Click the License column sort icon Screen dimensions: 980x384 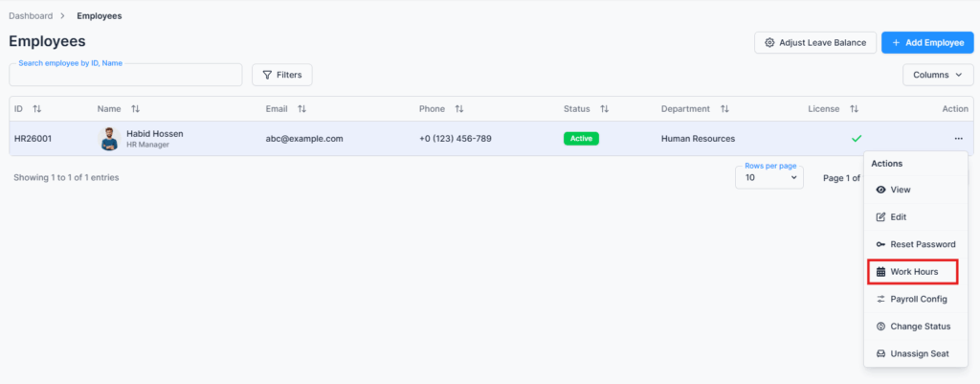click(x=855, y=109)
